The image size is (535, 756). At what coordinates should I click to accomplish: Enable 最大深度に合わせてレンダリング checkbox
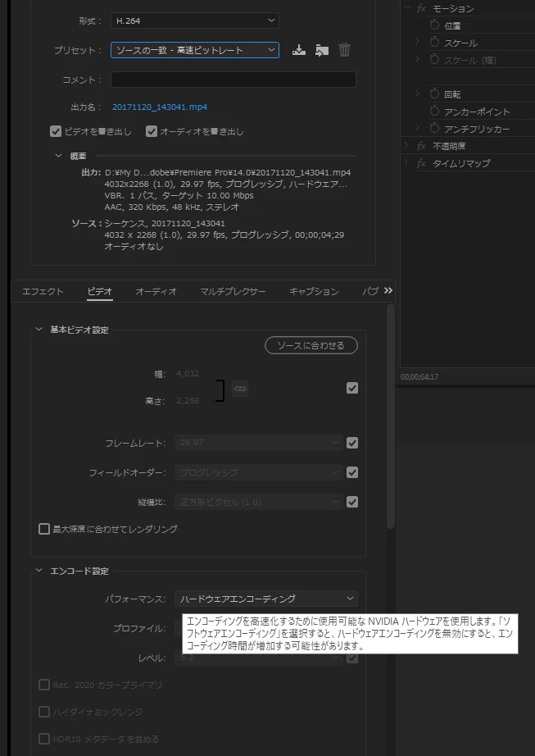(x=43, y=529)
